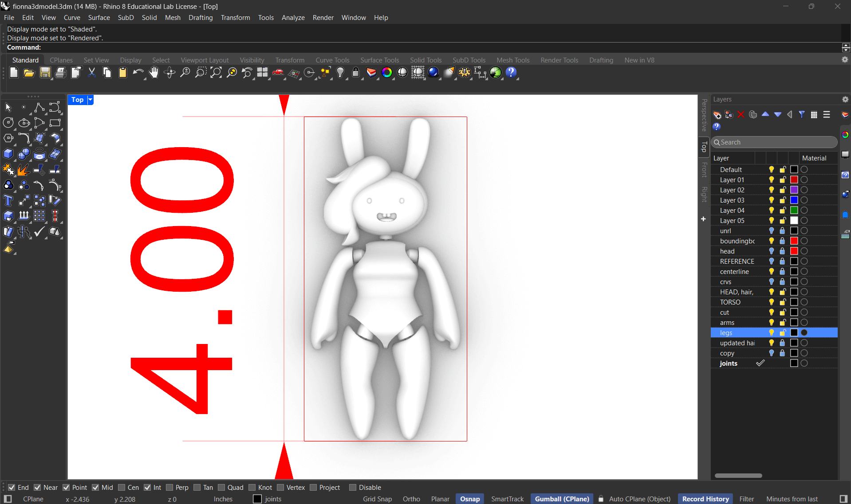This screenshot has width=851, height=504.
Task: Toggle visibility of the TORSO layer
Action: 771,302
